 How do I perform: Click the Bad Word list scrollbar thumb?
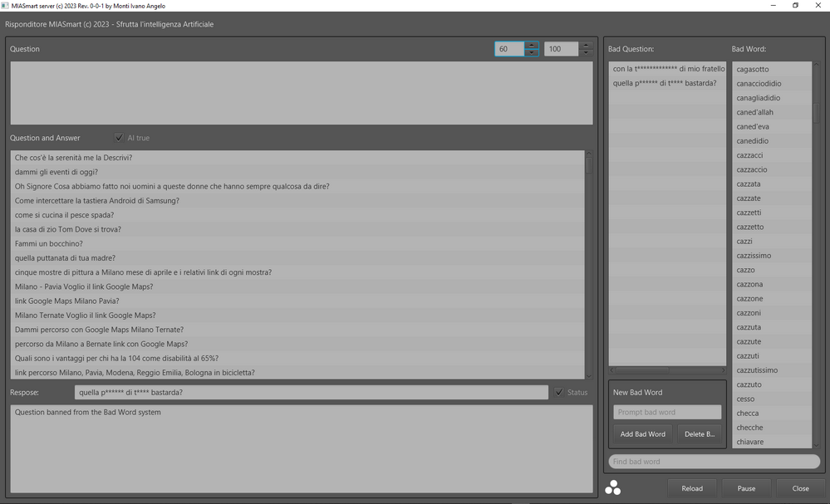[x=816, y=112]
